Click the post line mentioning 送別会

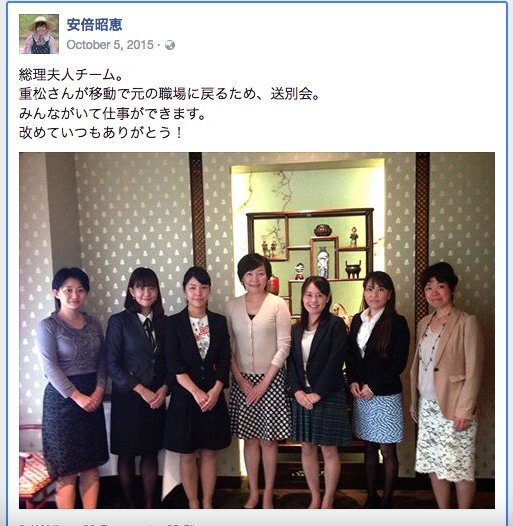[x=170, y=94]
